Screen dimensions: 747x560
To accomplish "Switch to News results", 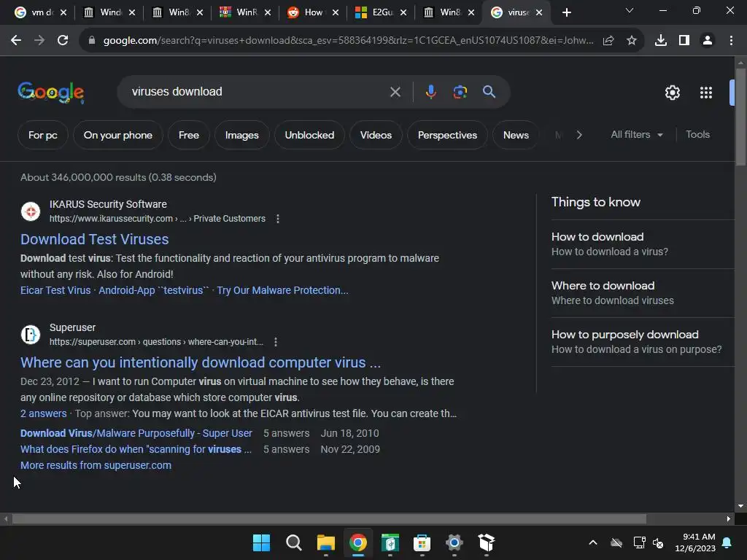I will coord(516,135).
